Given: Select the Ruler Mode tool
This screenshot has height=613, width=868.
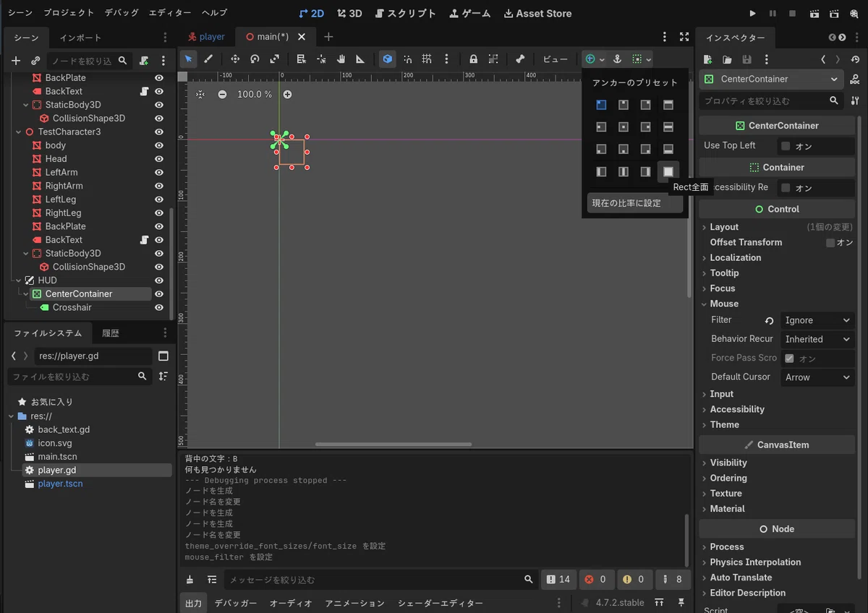Looking at the screenshot, I should 360,59.
